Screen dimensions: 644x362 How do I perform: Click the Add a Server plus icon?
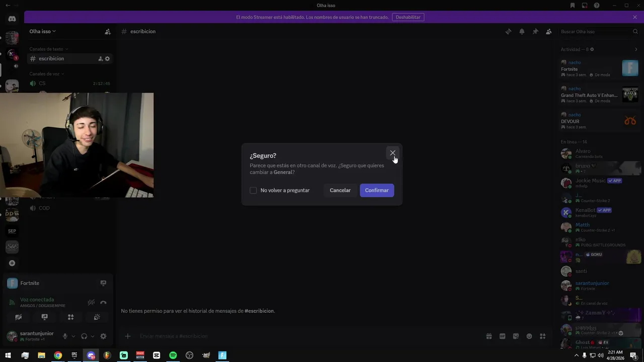12,263
